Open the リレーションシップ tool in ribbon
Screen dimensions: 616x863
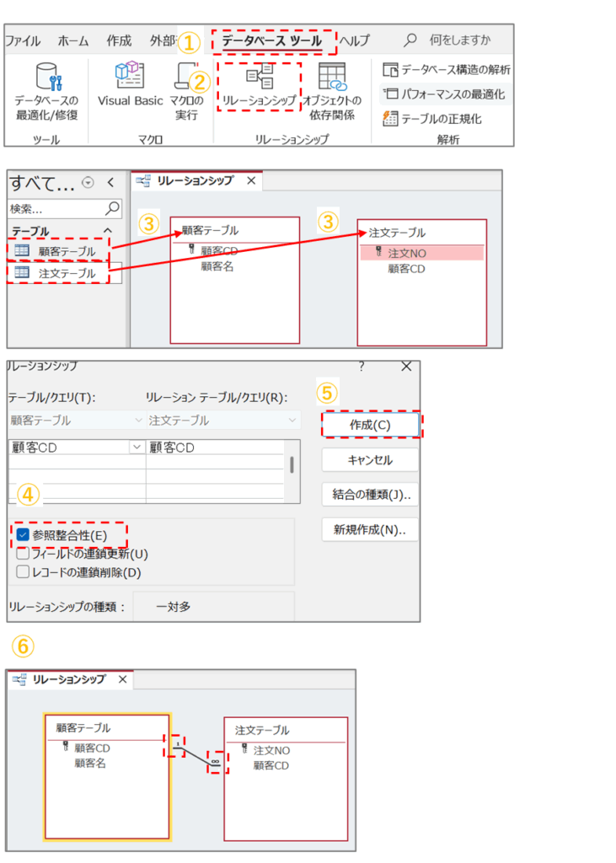pyautogui.click(x=259, y=78)
